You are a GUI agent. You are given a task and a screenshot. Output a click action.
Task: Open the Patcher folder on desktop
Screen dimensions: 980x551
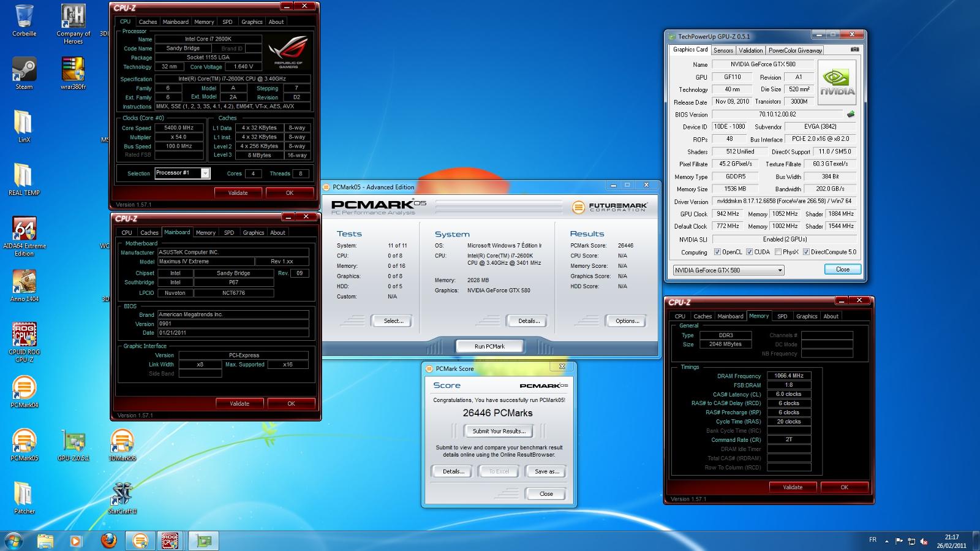(x=24, y=498)
